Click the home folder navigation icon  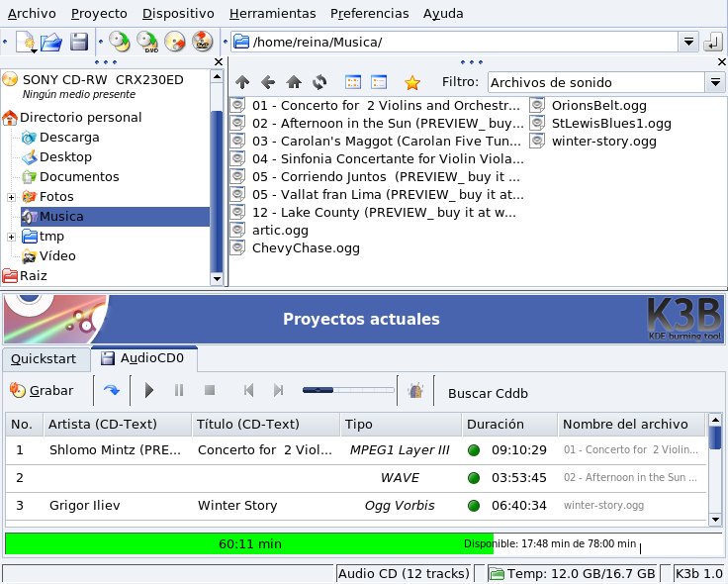(x=294, y=83)
